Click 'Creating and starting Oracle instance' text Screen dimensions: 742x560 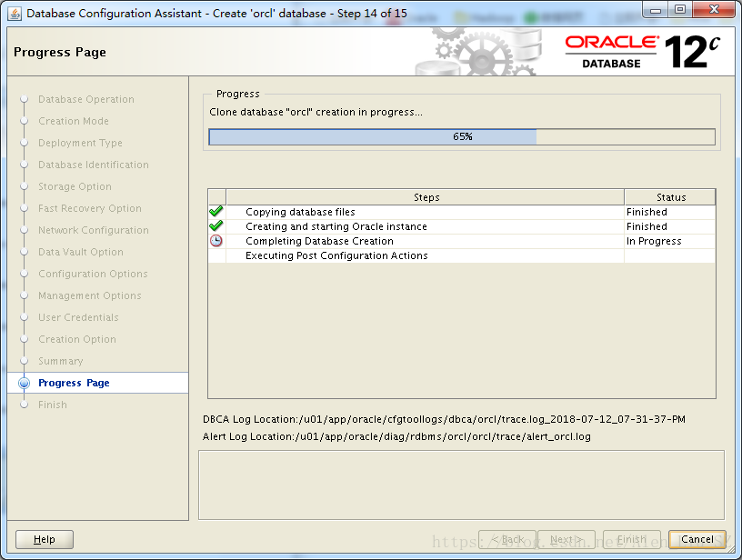(x=336, y=226)
